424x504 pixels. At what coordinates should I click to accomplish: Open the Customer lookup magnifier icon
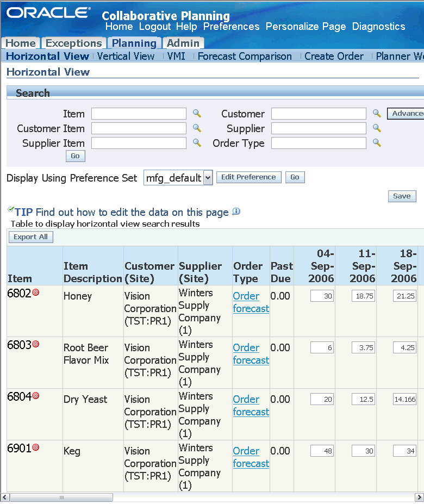377,114
